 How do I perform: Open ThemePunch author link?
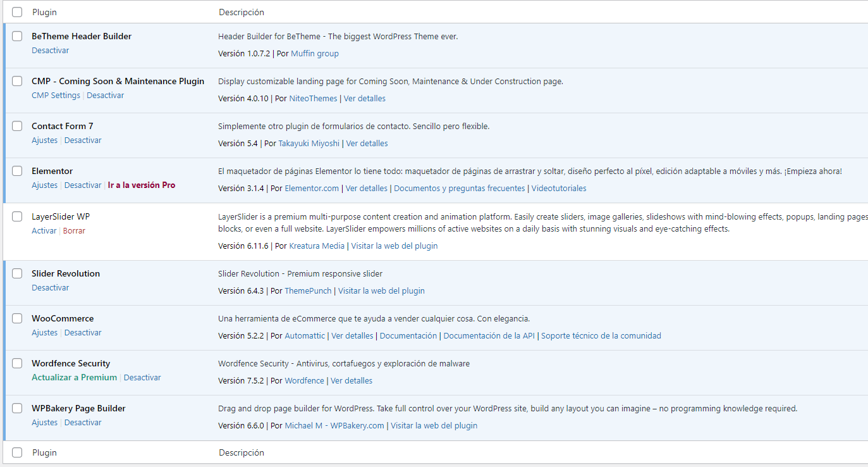click(x=308, y=291)
